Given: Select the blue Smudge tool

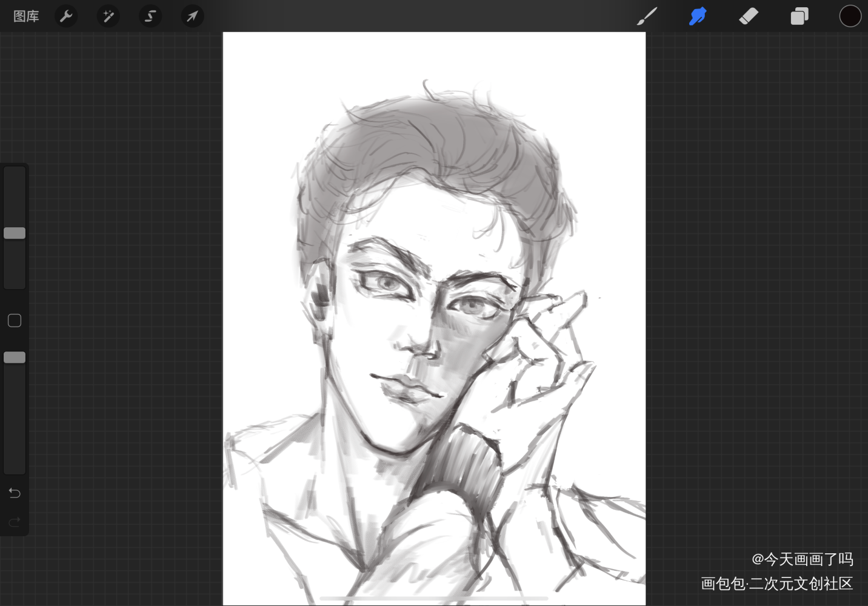Looking at the screenshot, I should click(x=698, y=16).
